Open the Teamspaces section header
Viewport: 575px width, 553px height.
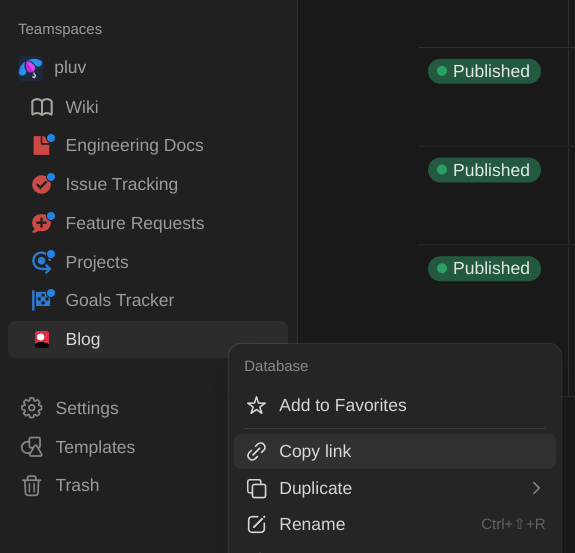60,29
